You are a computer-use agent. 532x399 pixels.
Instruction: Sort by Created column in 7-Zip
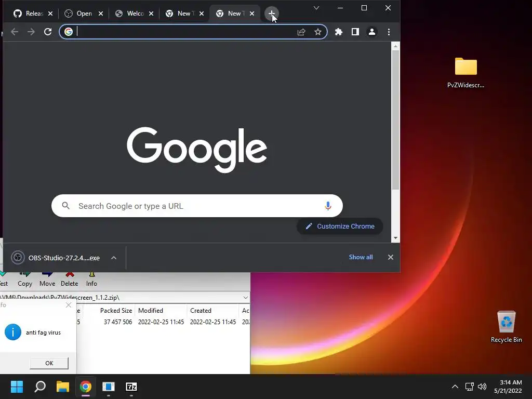pos(212,311)
